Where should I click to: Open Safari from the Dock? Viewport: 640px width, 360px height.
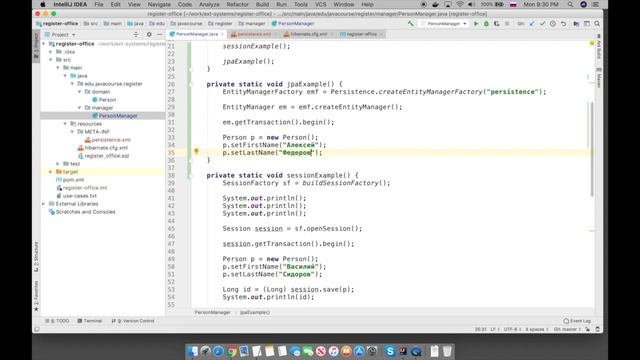coord(218,351)
